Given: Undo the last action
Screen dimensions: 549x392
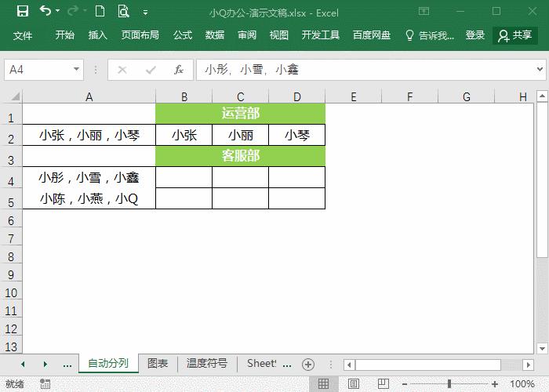Looking at the screenshot, I should tap(45, 11).
